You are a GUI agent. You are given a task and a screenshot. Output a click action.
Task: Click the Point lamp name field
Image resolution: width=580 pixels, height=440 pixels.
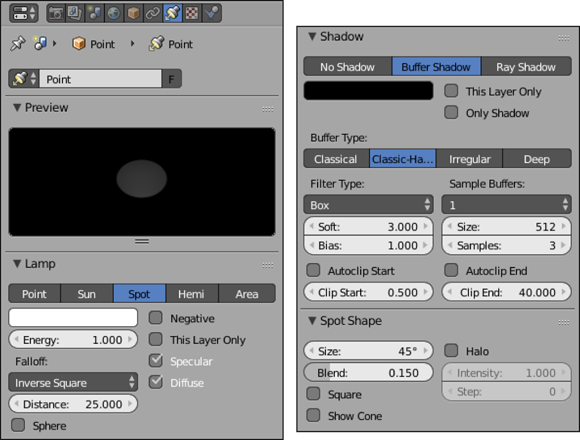[101, 79]
